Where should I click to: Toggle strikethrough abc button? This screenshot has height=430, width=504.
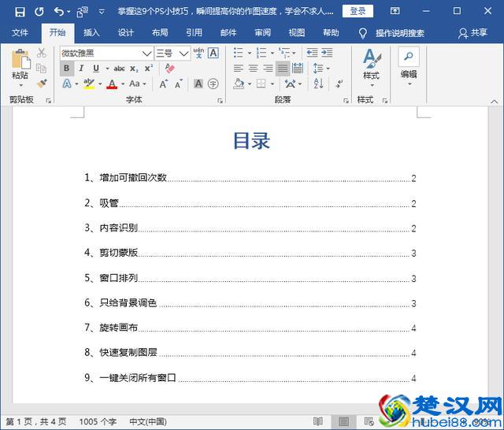click(x=119, y=69)
